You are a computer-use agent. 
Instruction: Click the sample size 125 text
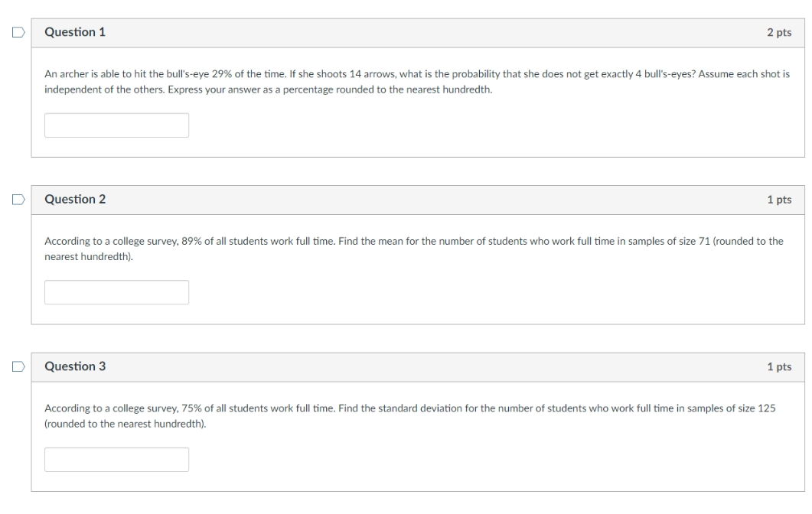click(x=766, y=408)
